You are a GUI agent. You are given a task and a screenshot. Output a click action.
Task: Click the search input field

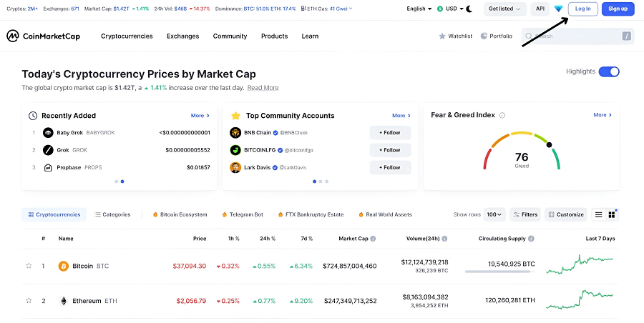(x=577, y=36)
